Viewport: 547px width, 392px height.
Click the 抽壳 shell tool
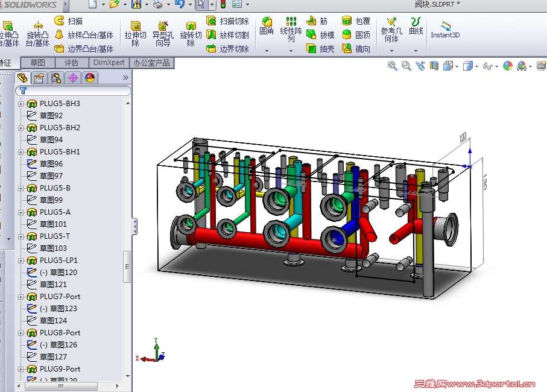(x=320, y=48)
